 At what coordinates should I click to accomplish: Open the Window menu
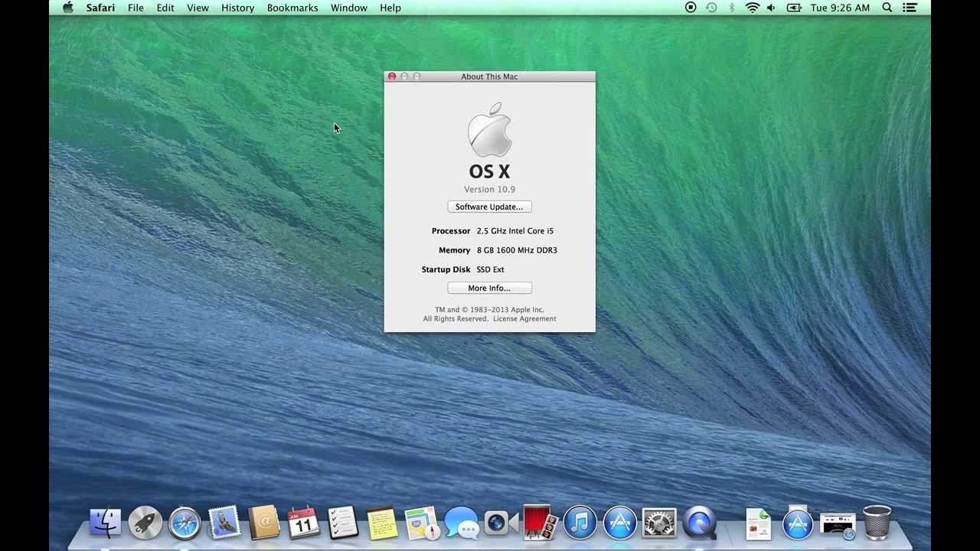(x=349, y=8)
